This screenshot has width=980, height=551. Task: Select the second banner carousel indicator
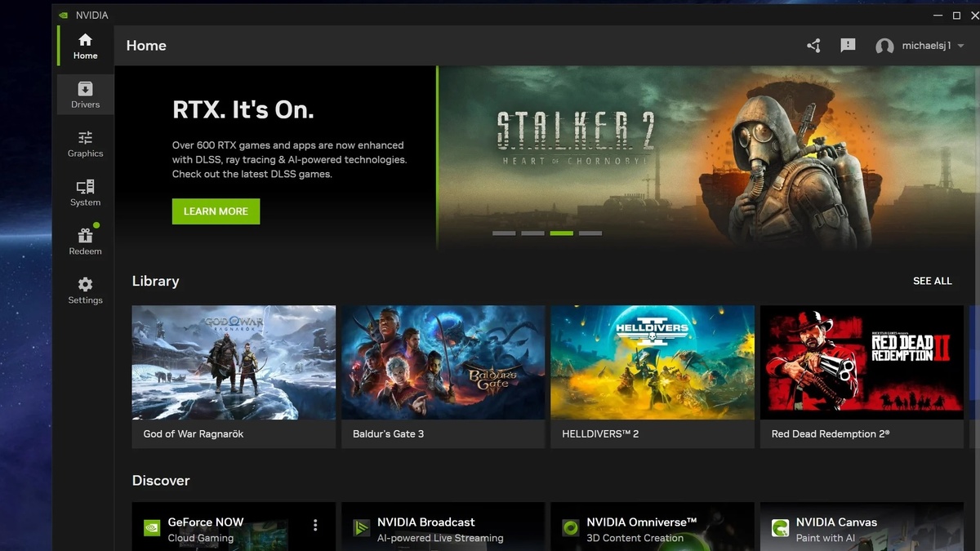[x=532, y=233]
